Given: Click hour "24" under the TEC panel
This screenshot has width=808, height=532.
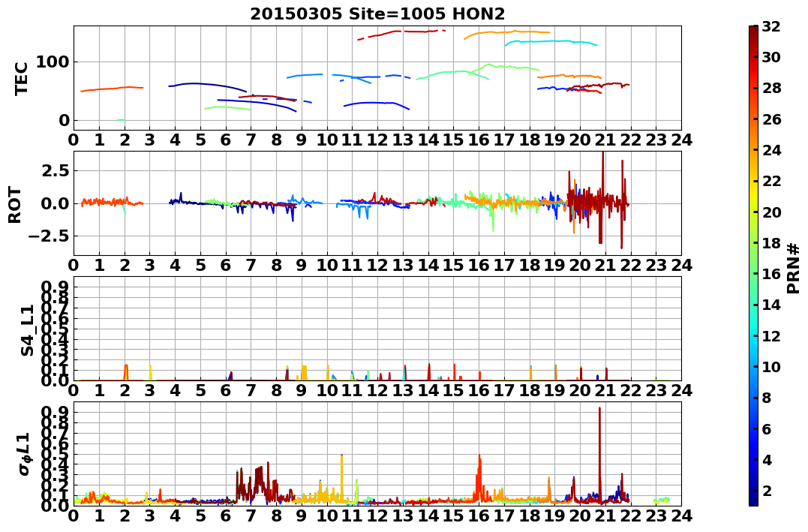Looking at the screenshot, I should click(681, 140).
